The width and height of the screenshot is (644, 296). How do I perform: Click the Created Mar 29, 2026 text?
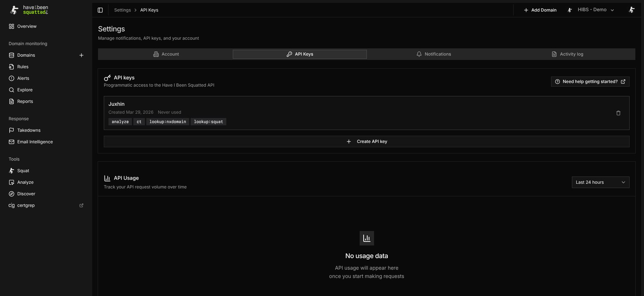click(x=131, y=112)
